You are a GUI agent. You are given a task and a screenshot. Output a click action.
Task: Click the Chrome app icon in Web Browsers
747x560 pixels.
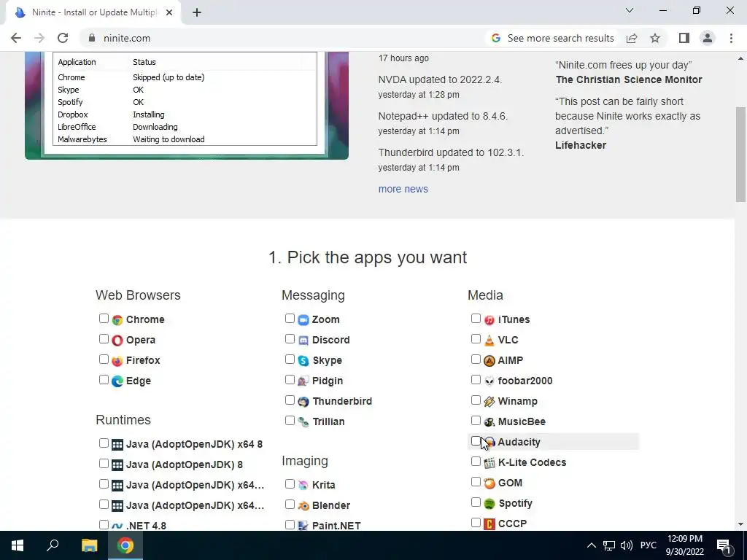point(117,320)
